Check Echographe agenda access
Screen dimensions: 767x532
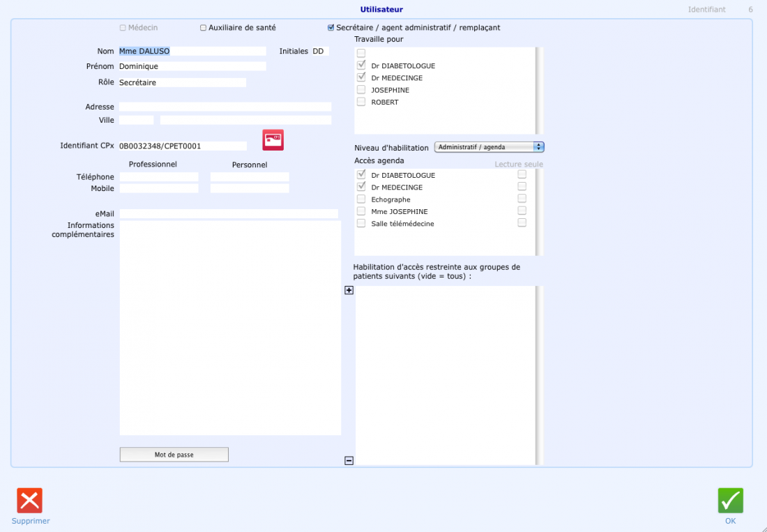[361, 199]
